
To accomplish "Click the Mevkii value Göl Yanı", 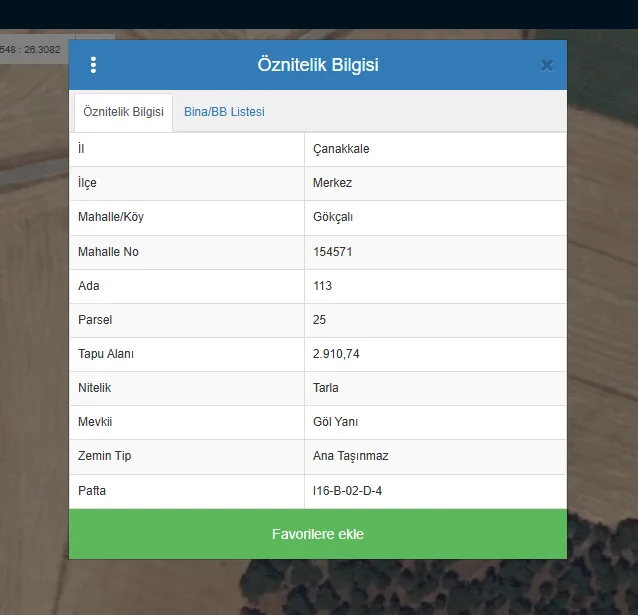I will (334, 422).
